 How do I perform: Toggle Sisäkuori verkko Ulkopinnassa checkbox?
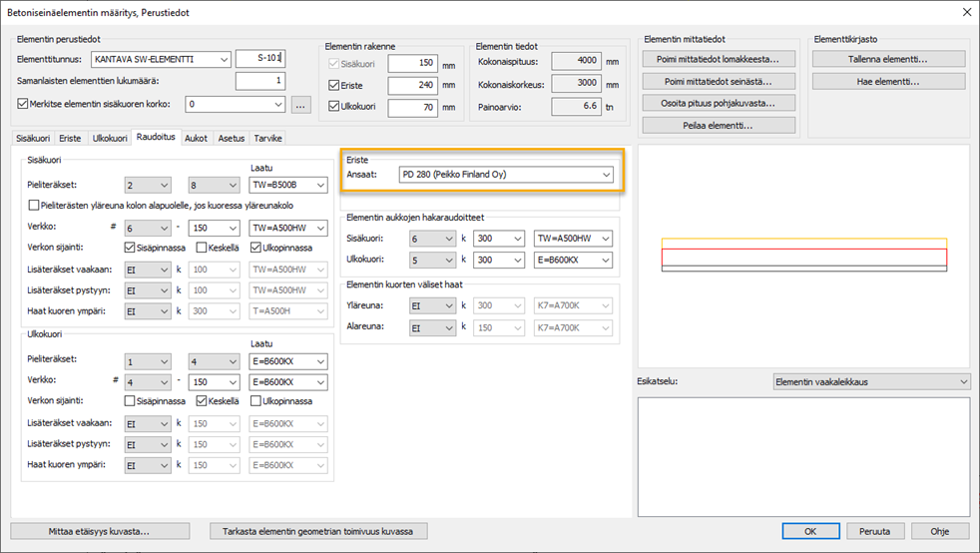(255, 248)
